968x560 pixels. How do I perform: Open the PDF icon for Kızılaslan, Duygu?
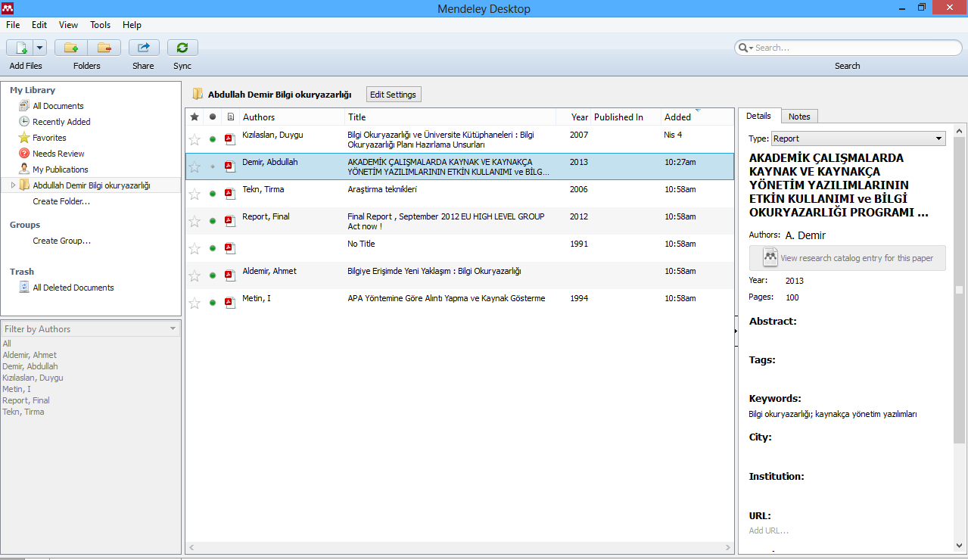(x=230, y=139)
